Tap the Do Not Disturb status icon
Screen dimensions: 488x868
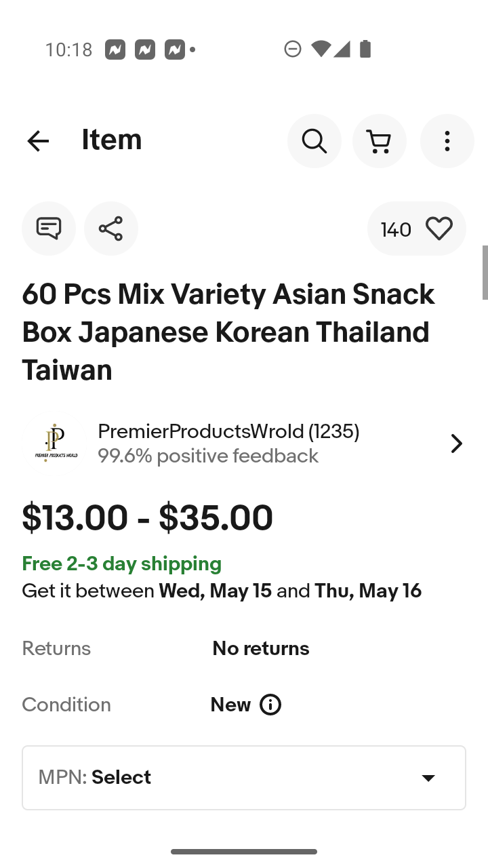tap(293, 49)
